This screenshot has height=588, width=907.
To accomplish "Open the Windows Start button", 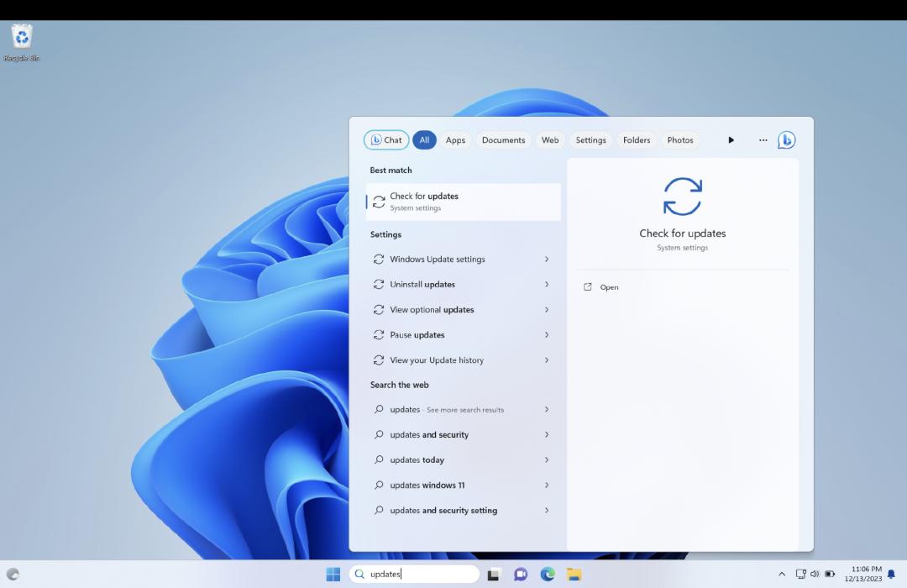I will pos(333,575).
